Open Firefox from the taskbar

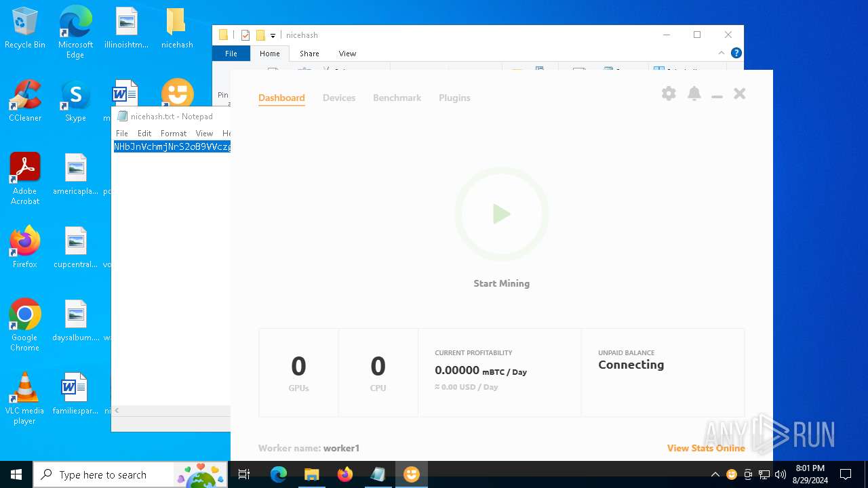[345, 474]
